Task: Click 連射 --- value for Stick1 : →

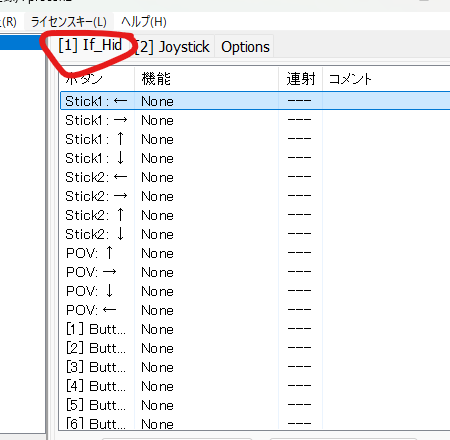Action: pyautogui.click(x=299, y=120)
